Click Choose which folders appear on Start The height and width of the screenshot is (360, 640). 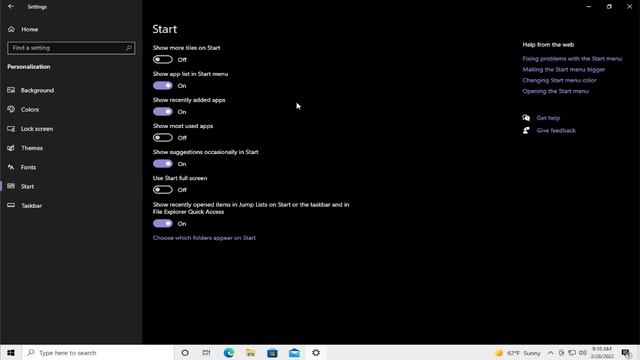(x=204, y=238)
